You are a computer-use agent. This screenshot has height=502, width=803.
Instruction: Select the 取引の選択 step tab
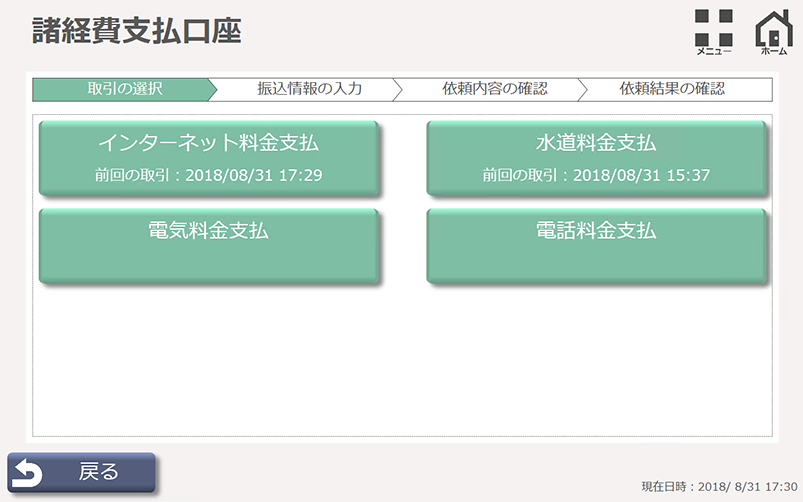(x=124, y=89)
